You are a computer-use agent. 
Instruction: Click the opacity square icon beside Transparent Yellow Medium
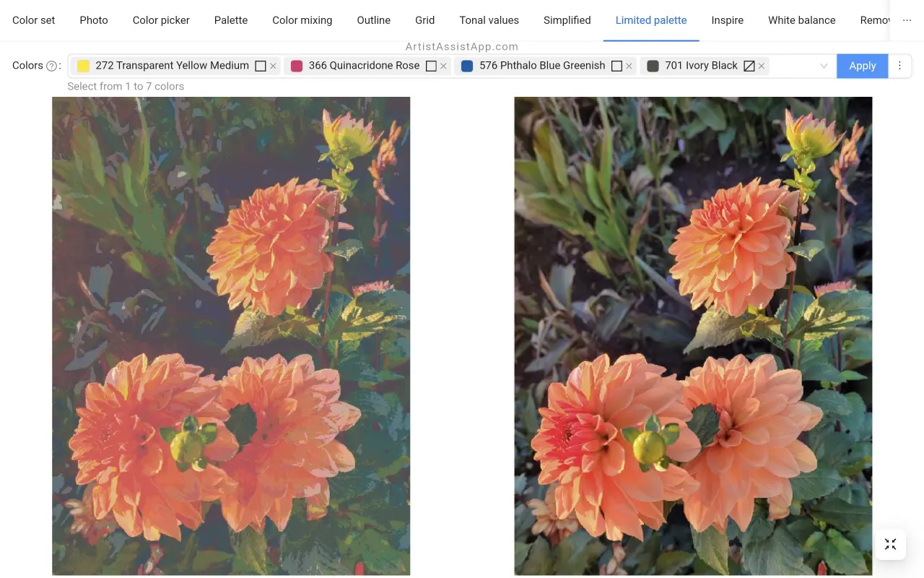261,66
